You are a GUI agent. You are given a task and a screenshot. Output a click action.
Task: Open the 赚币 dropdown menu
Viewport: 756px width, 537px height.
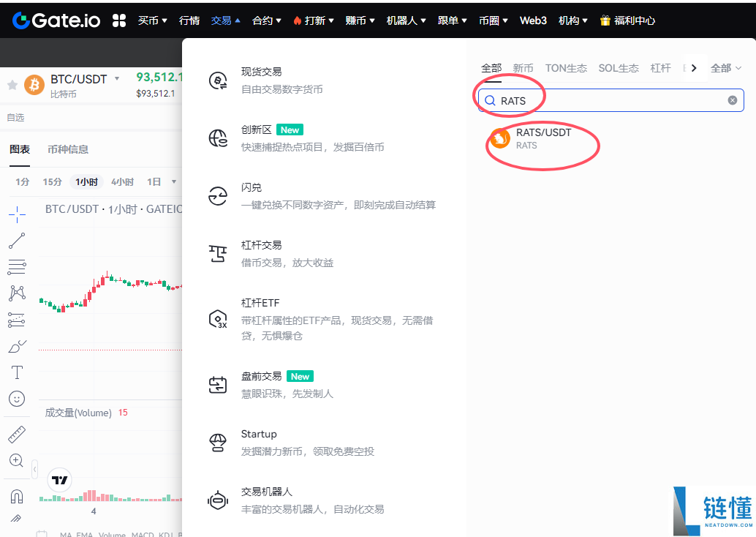[x=360, y=20]
